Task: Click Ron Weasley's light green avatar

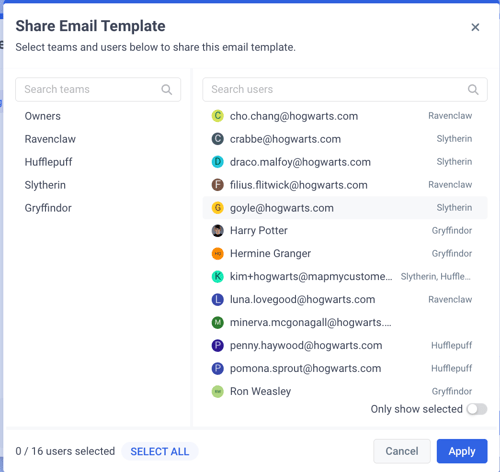Action: [218, 391]
